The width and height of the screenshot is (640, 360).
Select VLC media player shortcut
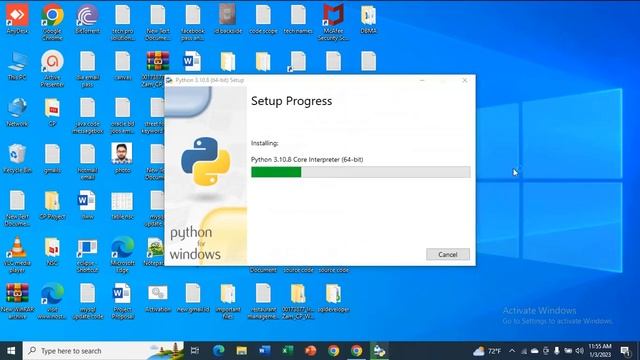click(17, 255)
